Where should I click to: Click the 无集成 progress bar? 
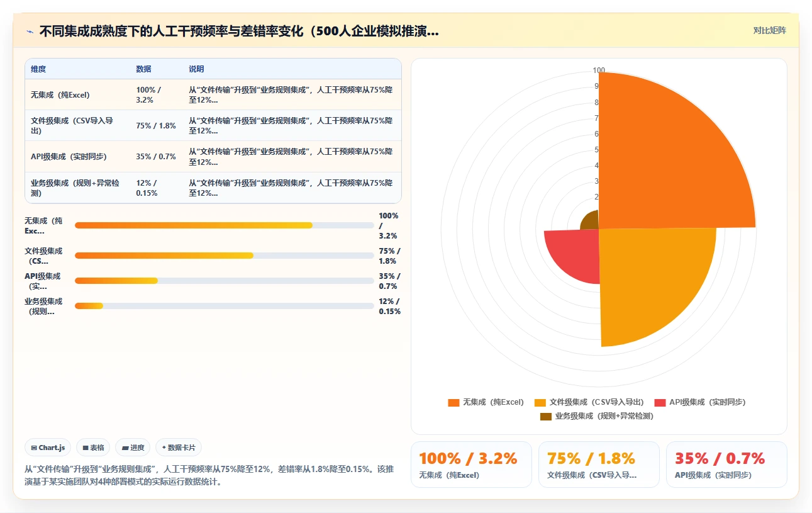[224, 225]
